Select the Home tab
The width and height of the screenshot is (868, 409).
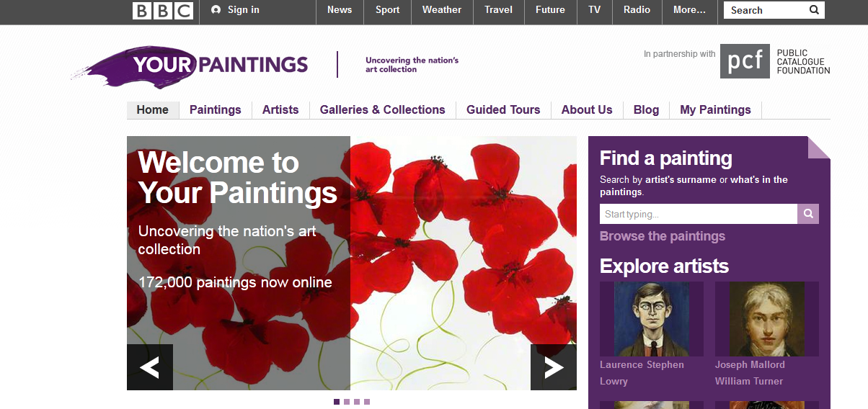pyautogui.click(x=153, y=110)
